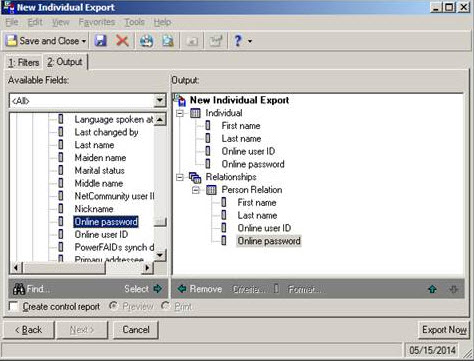
Task: Open the Save and Close dropdown arrow
Action: tap(84, 41)
